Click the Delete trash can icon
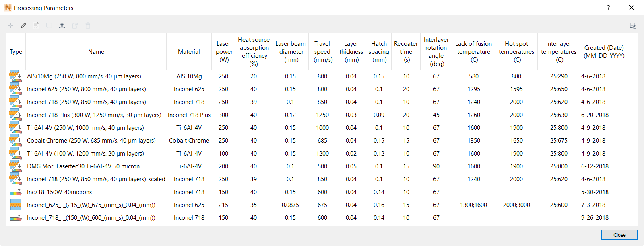This screenshot has height=246, width=644. 88,25
